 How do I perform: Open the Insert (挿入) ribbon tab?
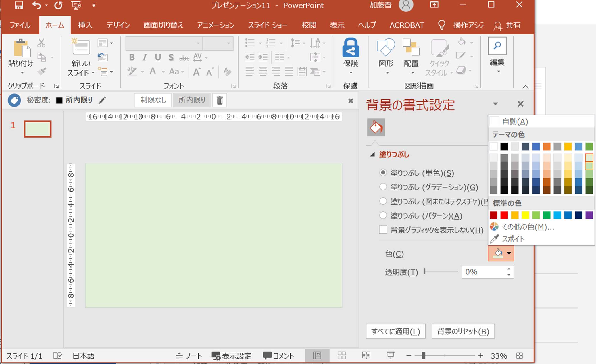pyautogui.click(x=85, y=25)
